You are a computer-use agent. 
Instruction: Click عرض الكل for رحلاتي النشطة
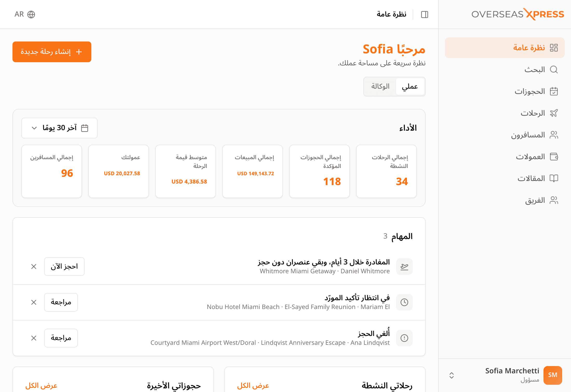(x=253, y=386)
